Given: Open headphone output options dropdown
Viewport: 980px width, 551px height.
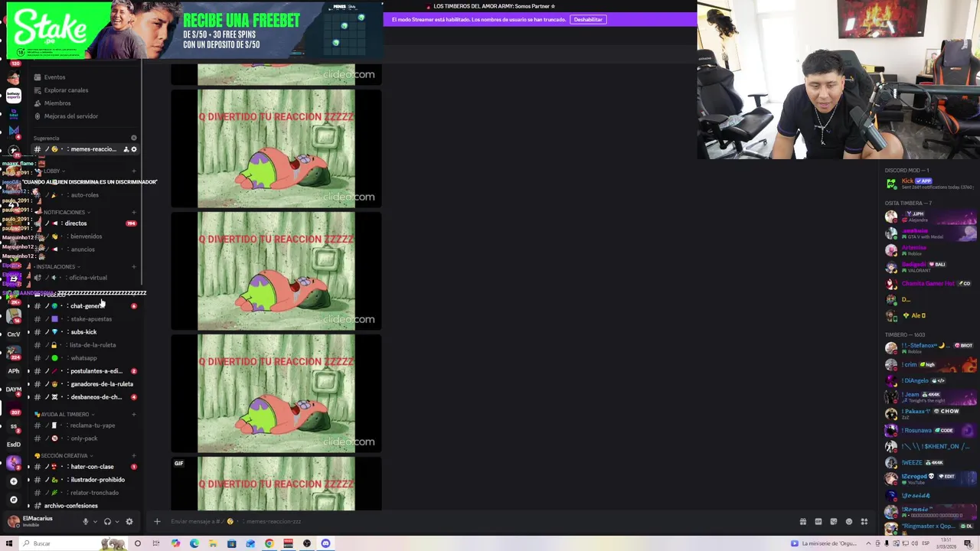Looking at the screenshot, I should tap(116, 522).
